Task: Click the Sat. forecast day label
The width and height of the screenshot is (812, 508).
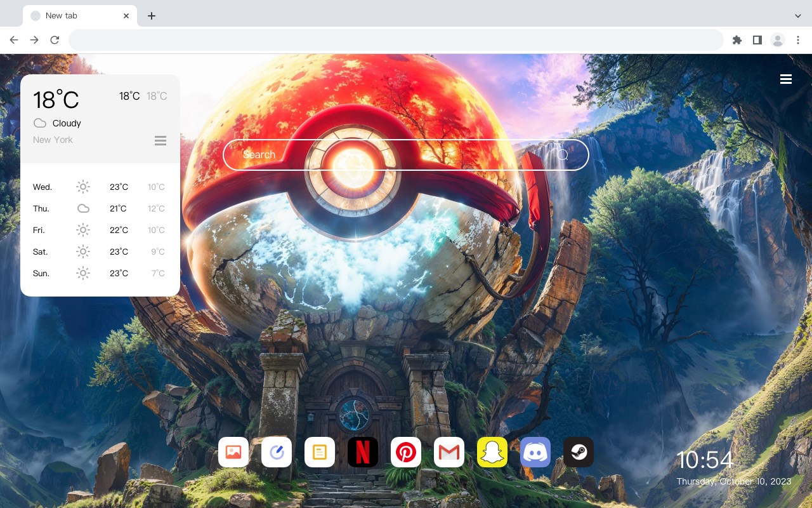Action: coord(41,251)
